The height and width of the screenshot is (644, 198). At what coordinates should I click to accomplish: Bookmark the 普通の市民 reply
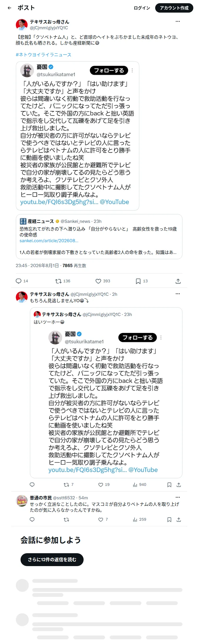click(169, 520)
